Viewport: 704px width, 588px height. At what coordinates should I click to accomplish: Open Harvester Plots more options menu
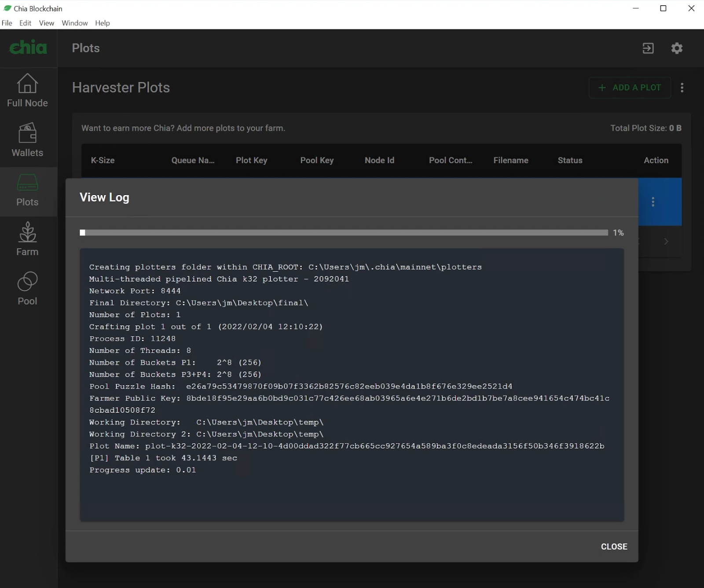pos(682,88)
